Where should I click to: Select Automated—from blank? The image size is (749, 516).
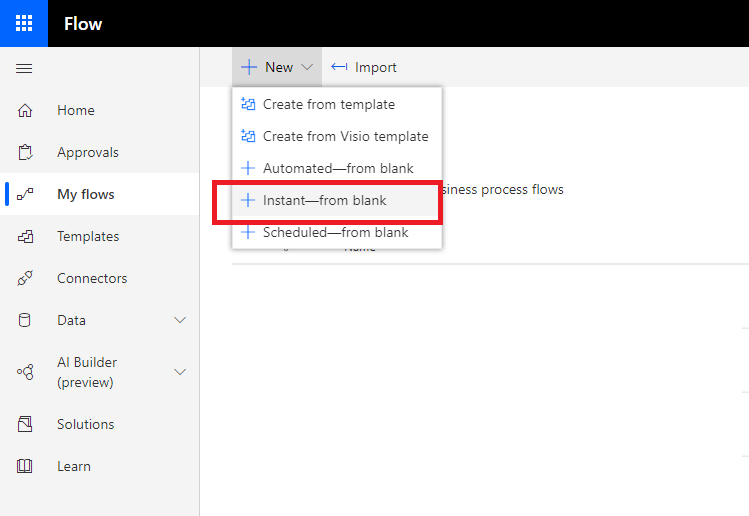click(x=337, y=168)
